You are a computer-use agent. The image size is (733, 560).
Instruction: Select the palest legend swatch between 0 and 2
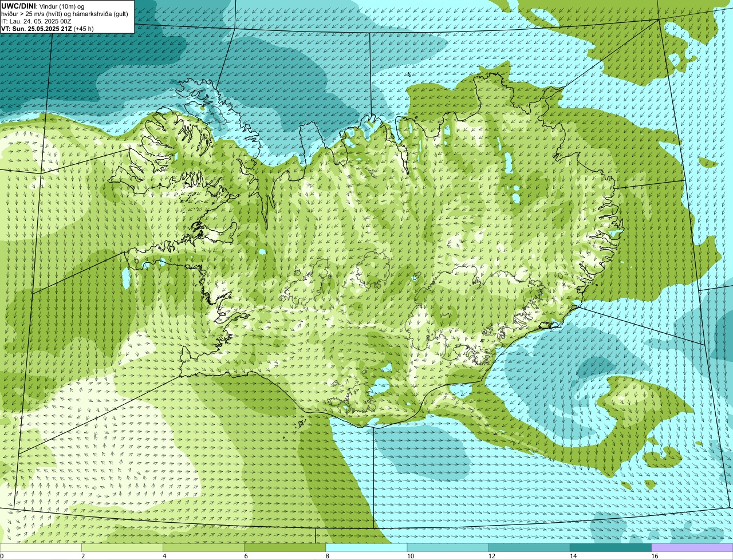(41, 548)
